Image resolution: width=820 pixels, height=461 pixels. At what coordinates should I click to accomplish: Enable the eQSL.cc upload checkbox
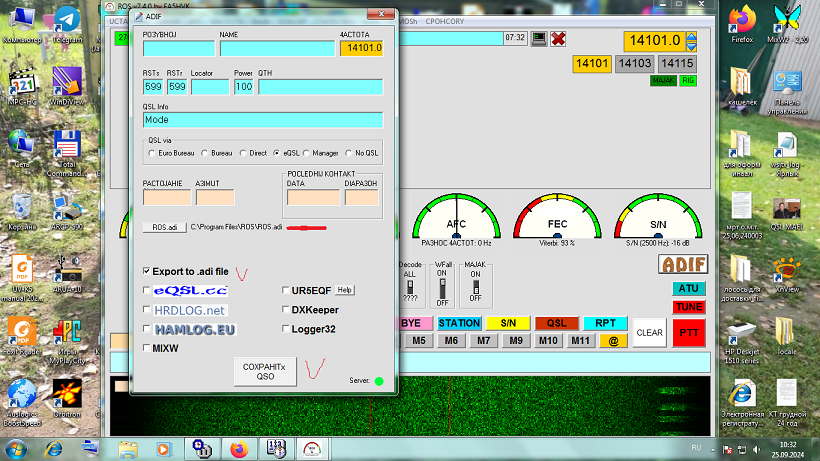(147, 290)
